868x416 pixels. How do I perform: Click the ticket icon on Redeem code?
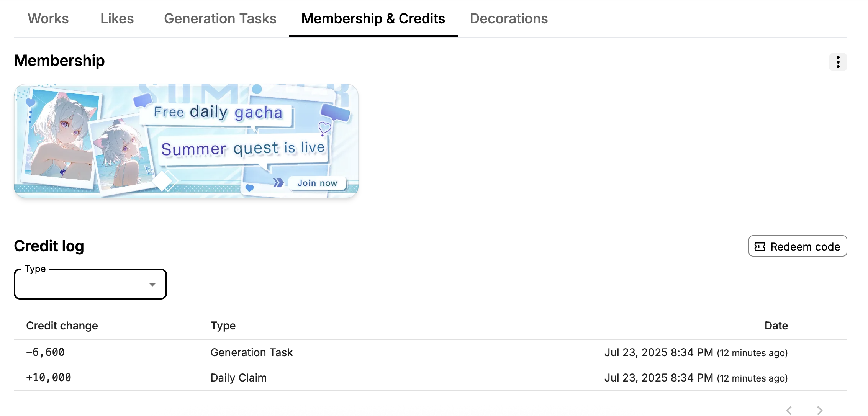tap(760, 247)
